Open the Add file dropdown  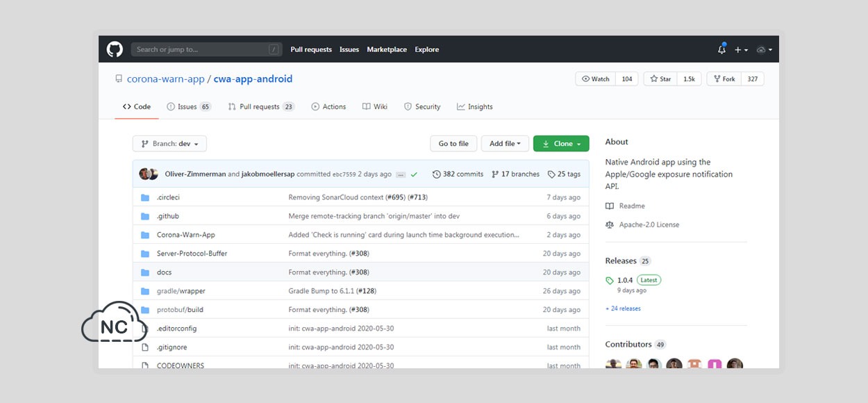point(505,144)
